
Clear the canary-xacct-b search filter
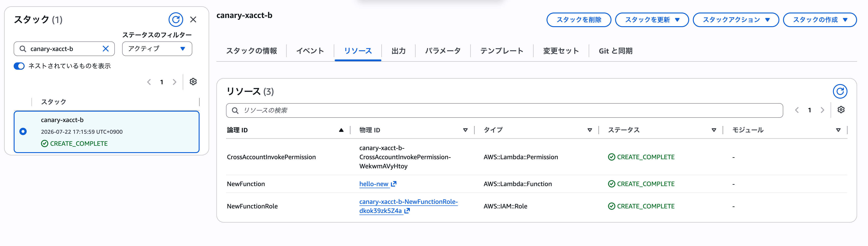point(105,49)
